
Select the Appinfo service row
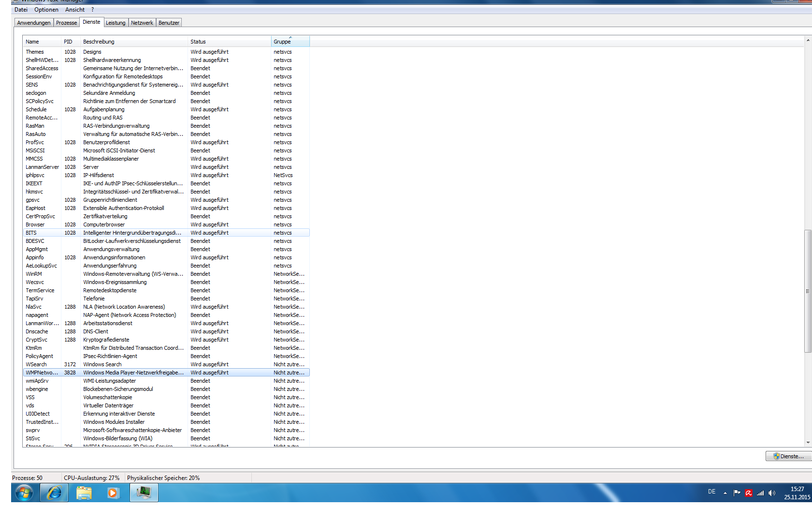(166, 257)
